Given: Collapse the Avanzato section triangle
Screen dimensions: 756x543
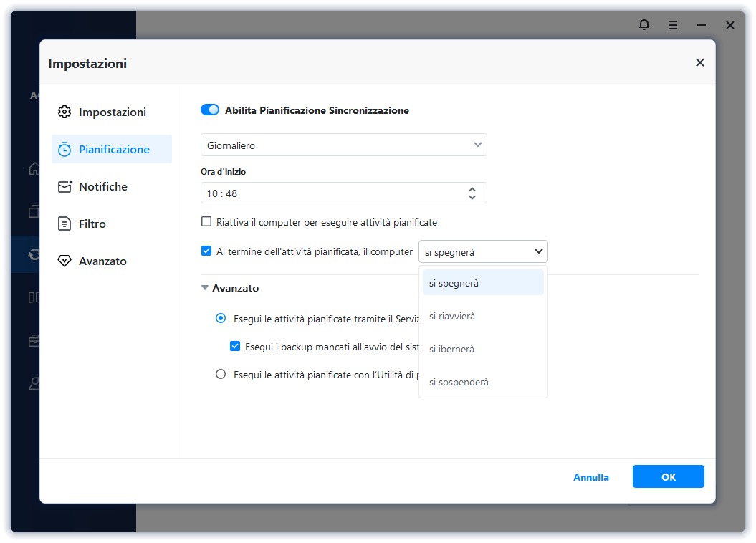Looking at the screenshot, I should (x=205, y=288).
